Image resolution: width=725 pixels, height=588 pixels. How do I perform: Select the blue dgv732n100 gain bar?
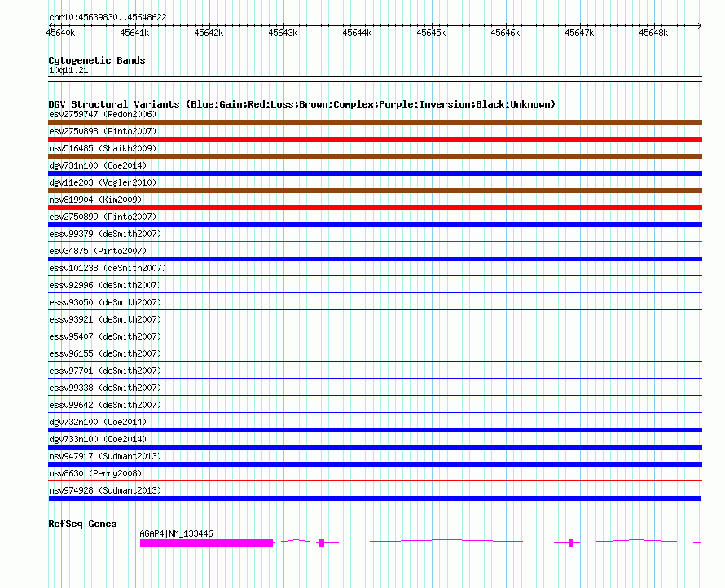tap(375, 430)
